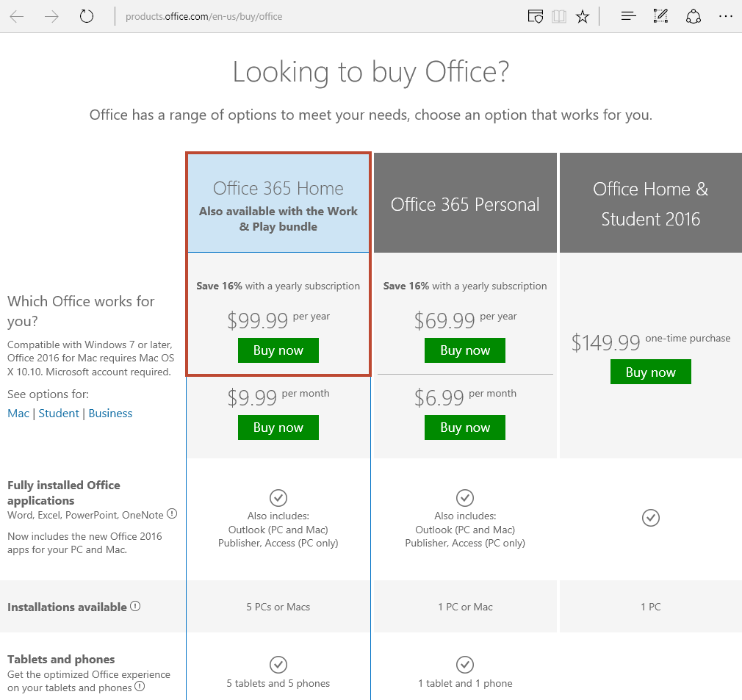
Task: Click info icon beside Installations available
Action: [135, 607]
